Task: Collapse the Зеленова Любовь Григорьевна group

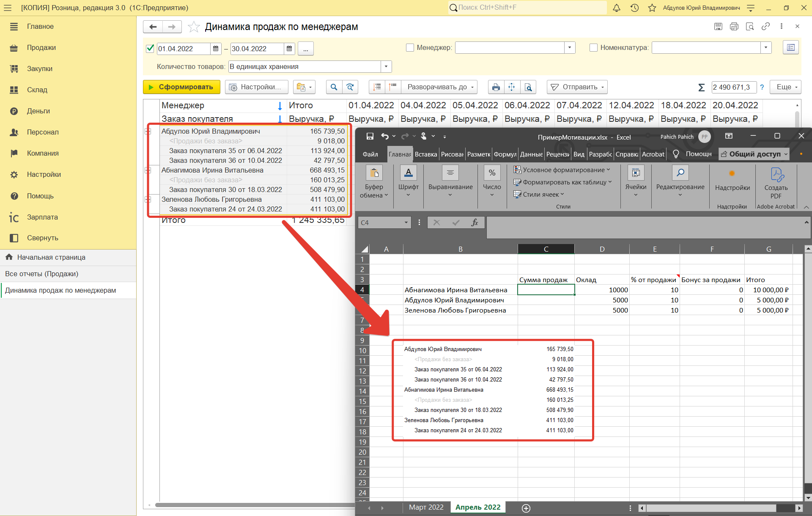Action: [x=148, y=199]
